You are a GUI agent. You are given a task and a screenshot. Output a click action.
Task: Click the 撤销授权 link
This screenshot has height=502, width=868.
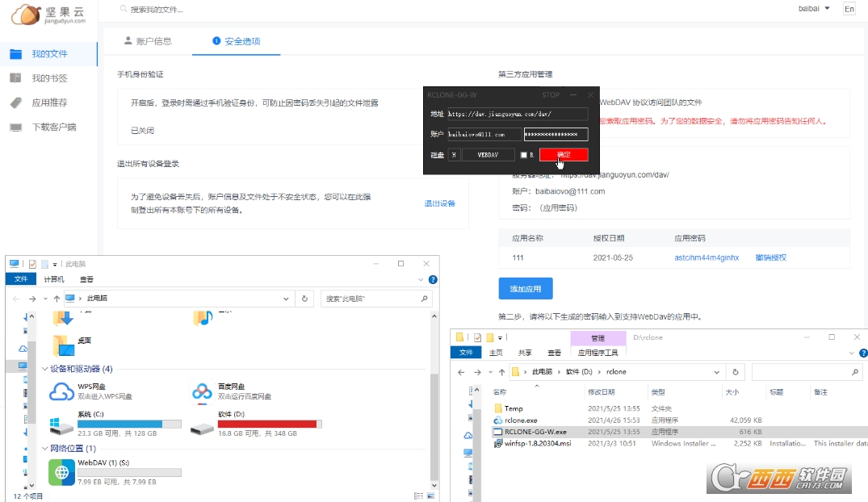(770, 257)
